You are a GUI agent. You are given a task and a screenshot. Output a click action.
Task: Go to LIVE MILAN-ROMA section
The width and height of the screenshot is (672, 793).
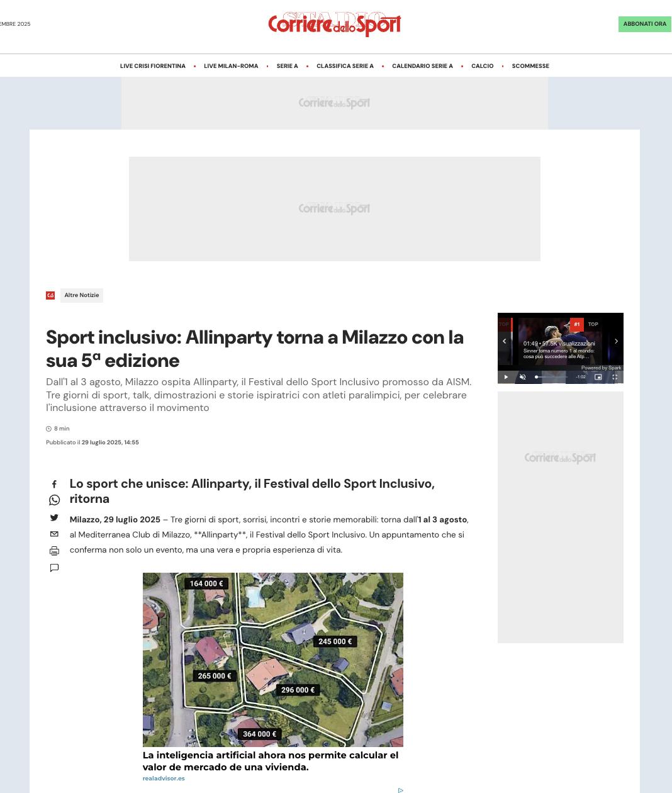(231, 66)
